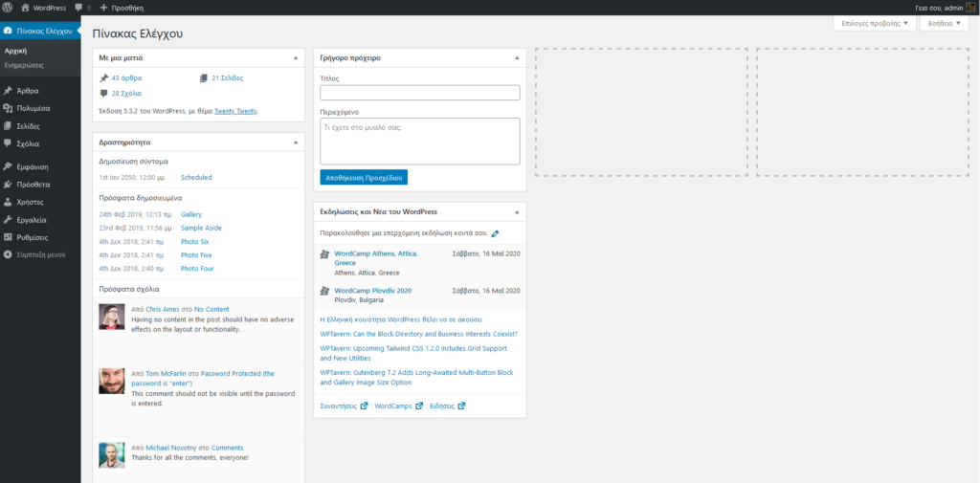This screenshot has height=483, width=980.
Task: Click the pencil icon to edit event location
Action: (495, 233)
